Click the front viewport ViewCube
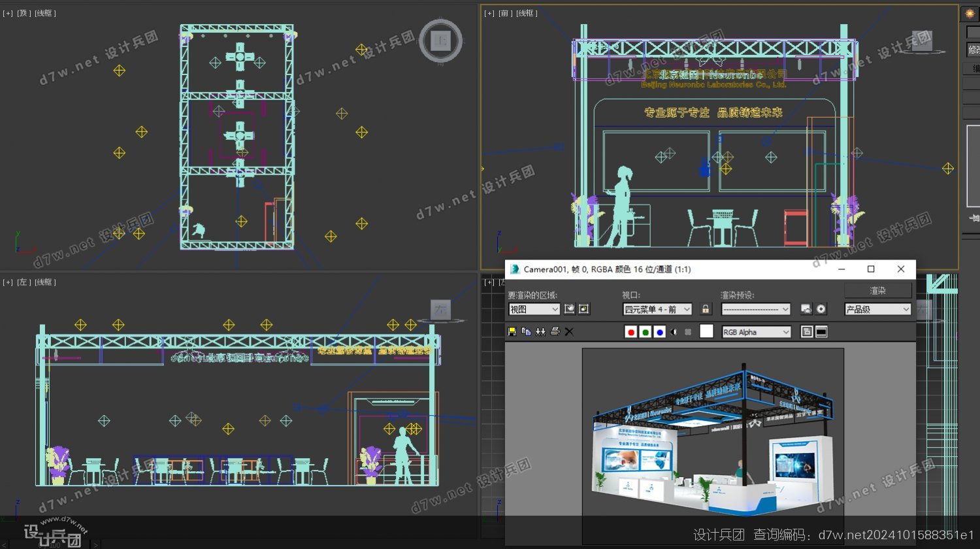980x549 pixels. coord(923,41)
